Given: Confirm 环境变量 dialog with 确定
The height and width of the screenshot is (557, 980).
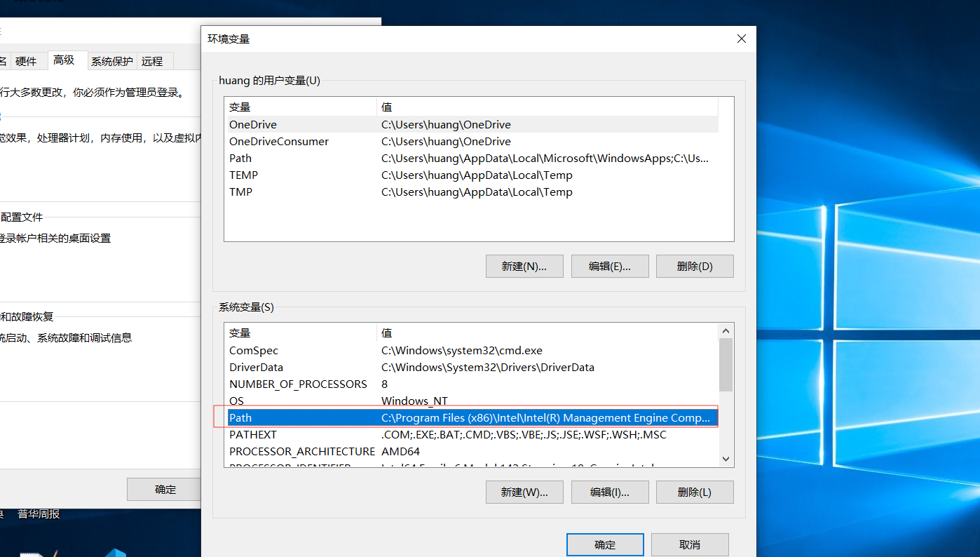Looking at the screenshot, I should (605, 545).
